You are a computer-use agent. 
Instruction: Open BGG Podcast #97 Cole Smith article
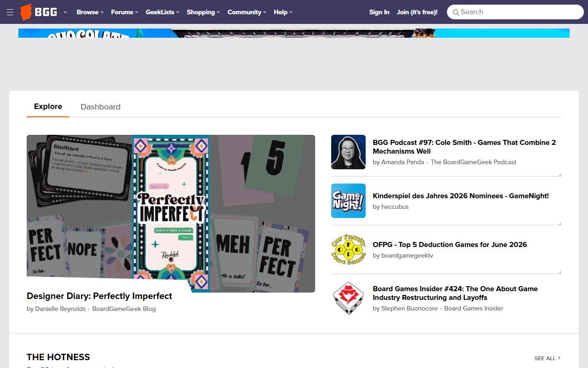[464, 147]
